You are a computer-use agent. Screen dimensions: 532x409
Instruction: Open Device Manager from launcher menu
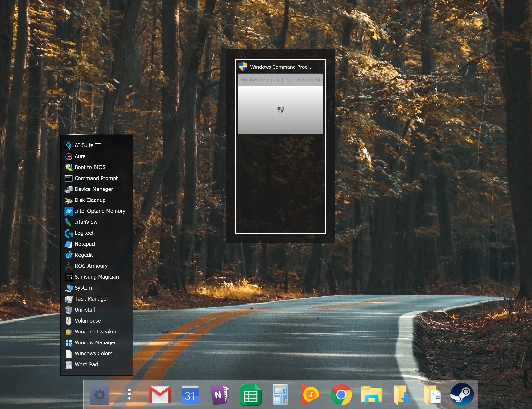click(94, 189)
